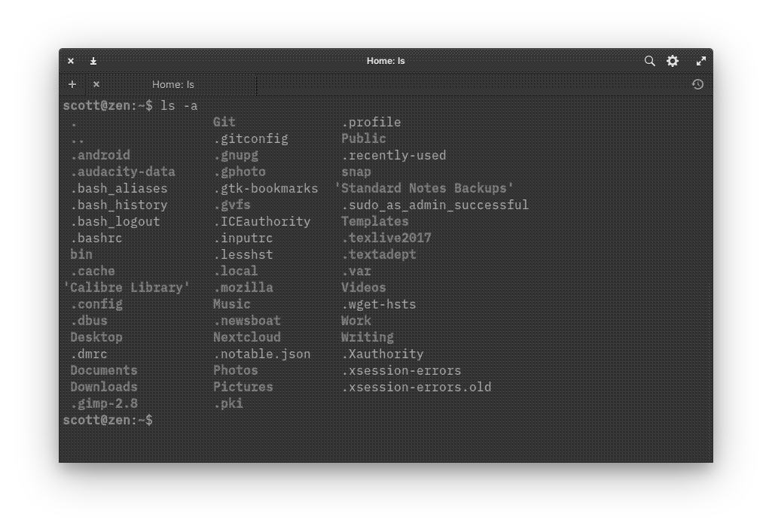Click the '.android' entry
This screenshot has height=532, width=772.
click(x=100, y=155)
